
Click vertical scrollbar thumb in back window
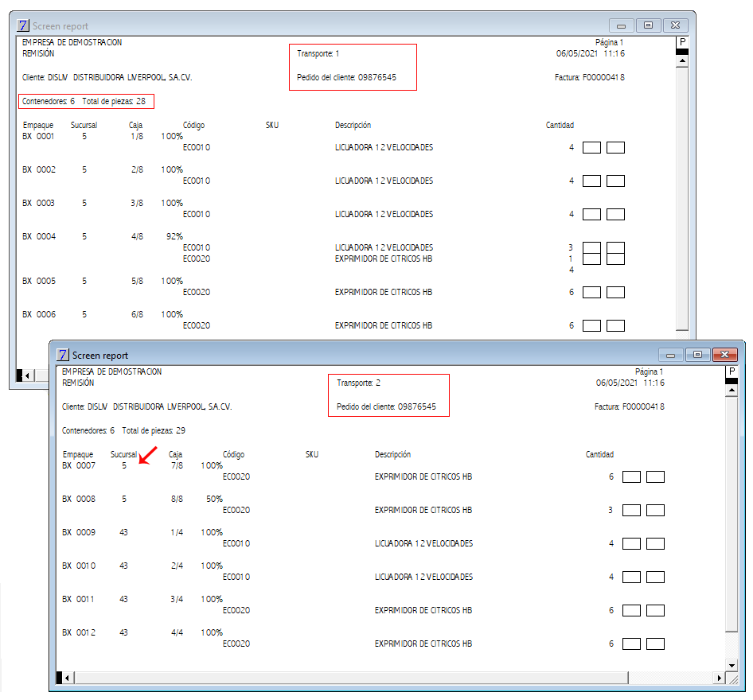[682, 199]
